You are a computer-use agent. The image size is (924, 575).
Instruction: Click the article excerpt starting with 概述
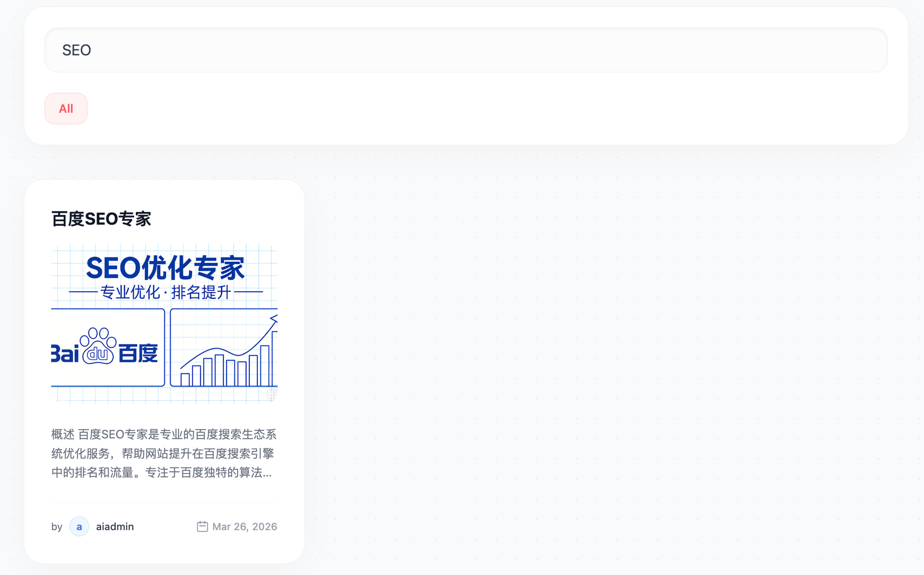coord(164,453)
